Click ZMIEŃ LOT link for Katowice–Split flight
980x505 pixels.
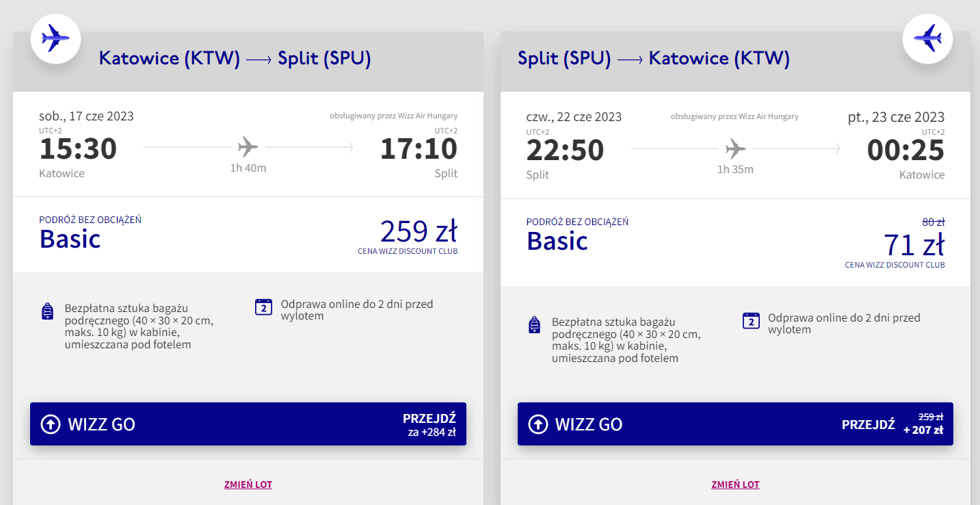tap(248, 484)
